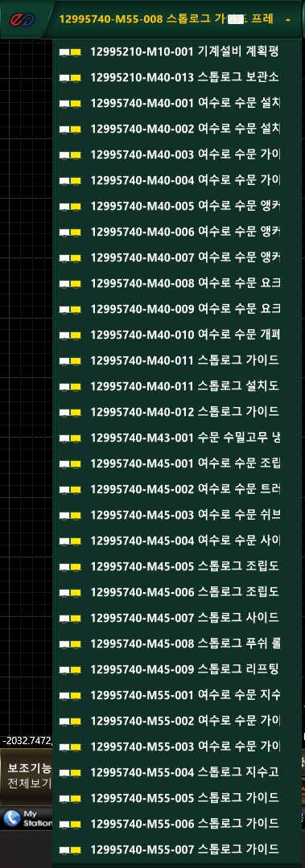This screenshot has width=305, height=868.
Task: Pick 12995740-M40-011 스톱로그 설치도 entry
Action: [x=176, y=386]
